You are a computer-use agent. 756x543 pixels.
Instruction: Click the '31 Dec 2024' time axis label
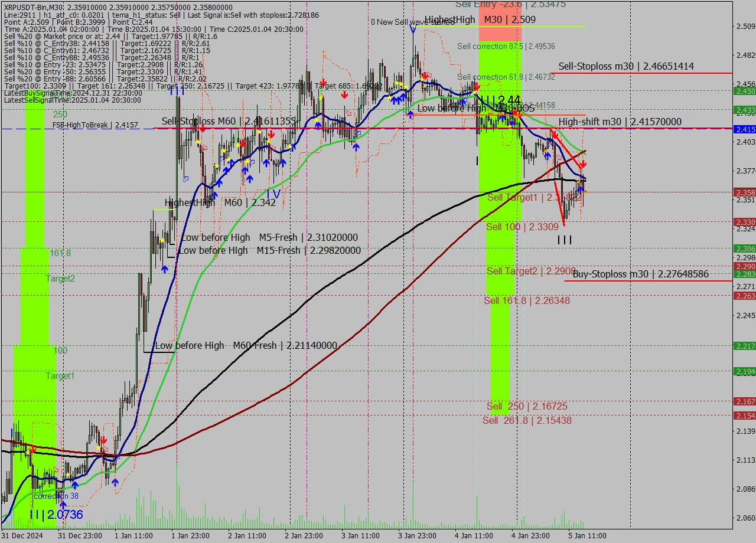[22, 536]
